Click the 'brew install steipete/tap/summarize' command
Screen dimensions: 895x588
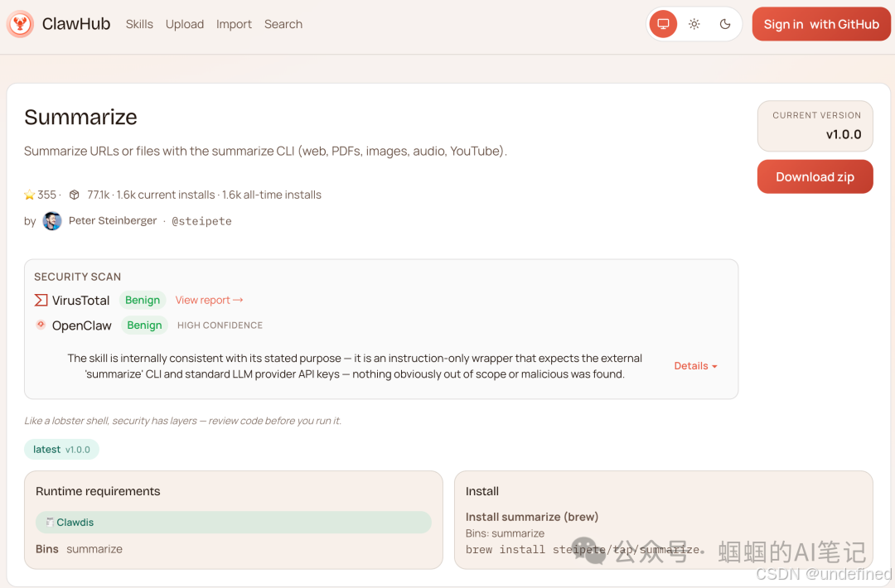click(583, 549)
